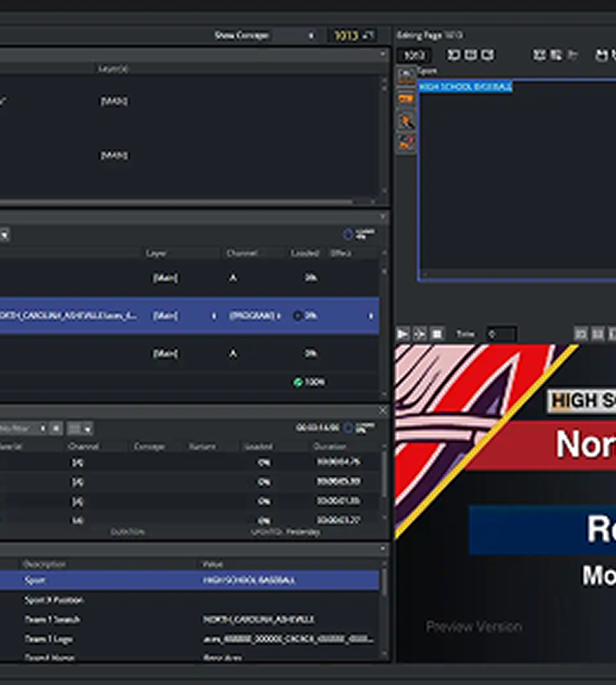Toggle the loaded status circle on highlighted row
616x685 pixels.
[x=298, y=316]
